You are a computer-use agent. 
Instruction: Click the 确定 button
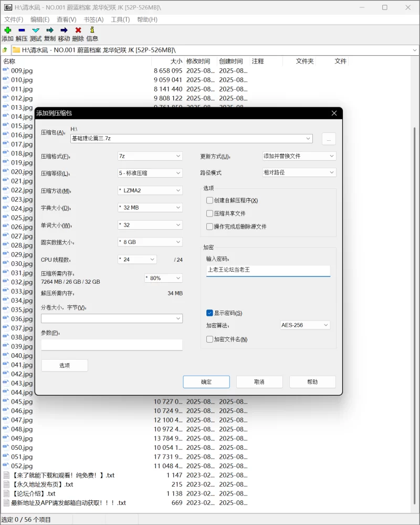point(206,382)
